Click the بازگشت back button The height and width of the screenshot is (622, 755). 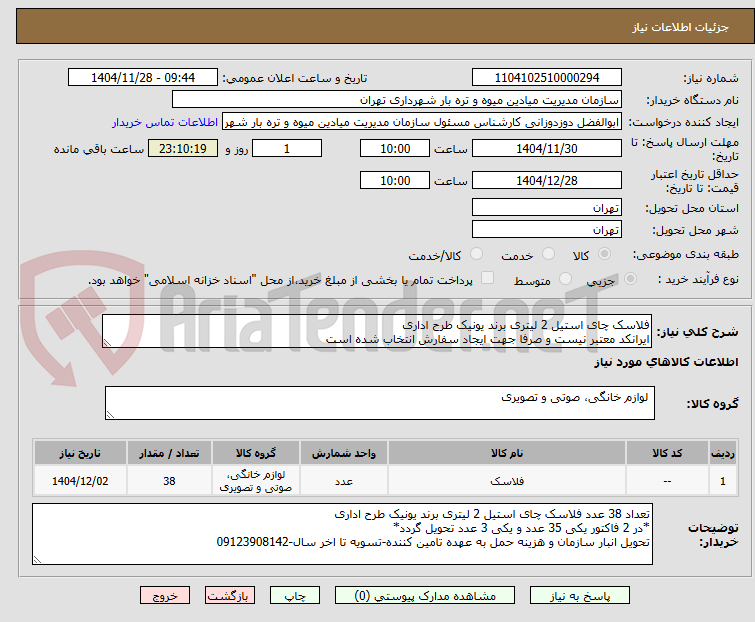[229, 596]
